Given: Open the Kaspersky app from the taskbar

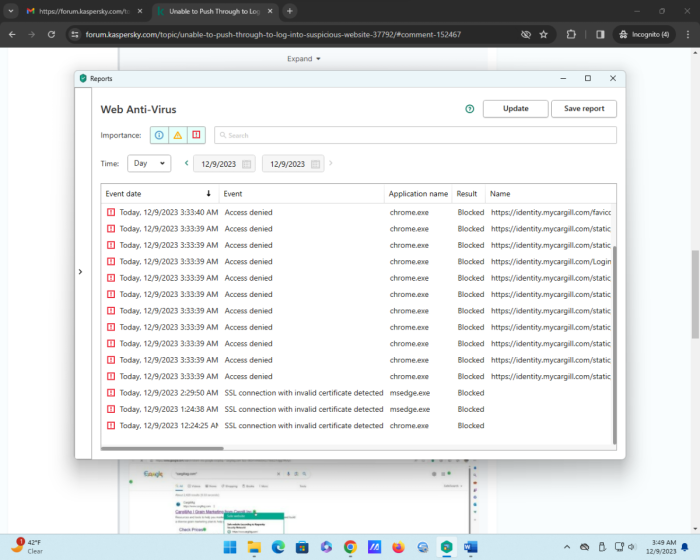Looking at the screenshot, I should click(446, 547).
